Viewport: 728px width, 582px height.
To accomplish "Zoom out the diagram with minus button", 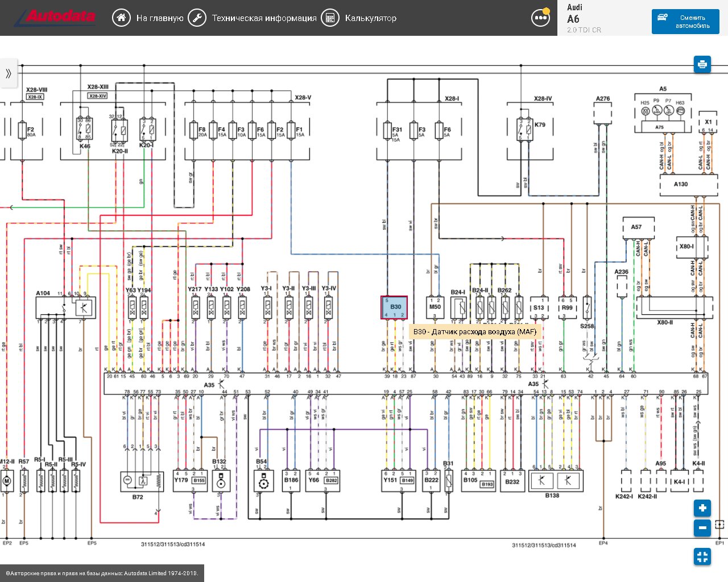I will [x=702, y=528].
